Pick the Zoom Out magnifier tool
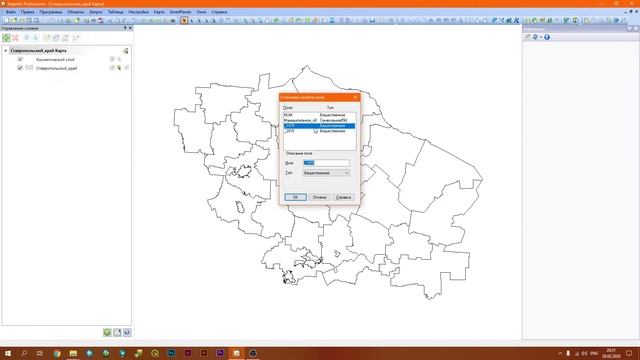The image size is (640, 360). click(252, 20)
